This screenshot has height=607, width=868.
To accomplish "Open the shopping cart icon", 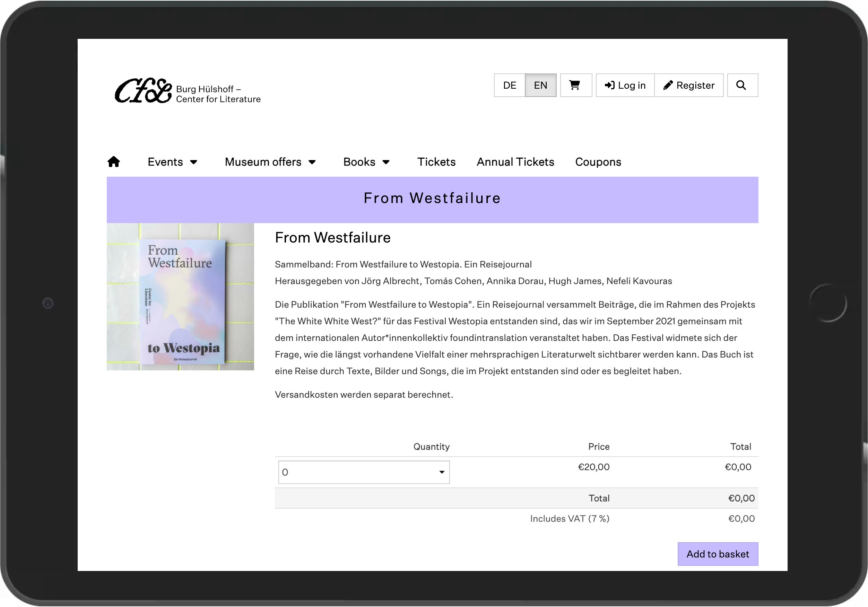I will coord(576,86).
